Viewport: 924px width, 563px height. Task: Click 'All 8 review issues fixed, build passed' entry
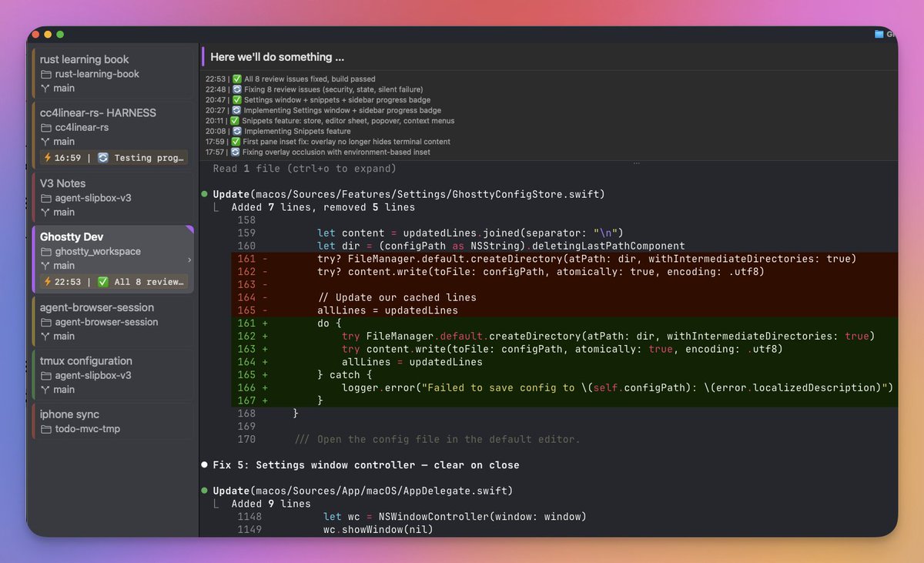point(310,79)
